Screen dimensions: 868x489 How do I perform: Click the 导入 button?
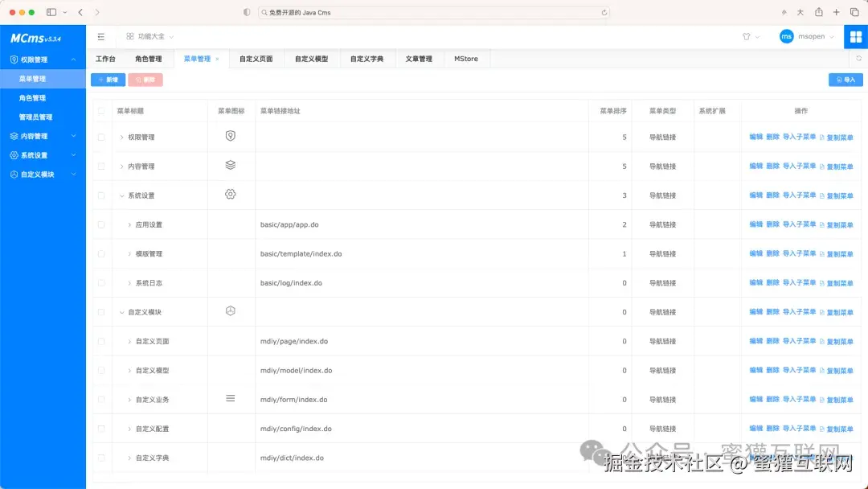tap(845, 80)
